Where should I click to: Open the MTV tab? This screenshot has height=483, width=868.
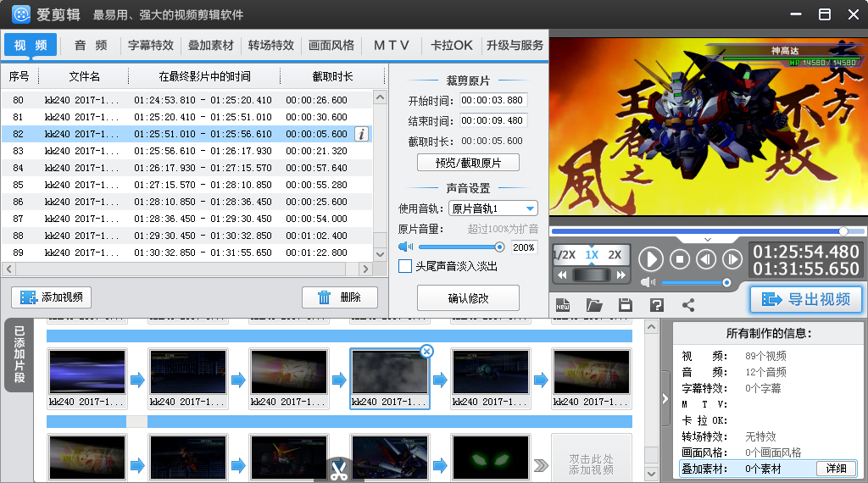coord(392,46)
